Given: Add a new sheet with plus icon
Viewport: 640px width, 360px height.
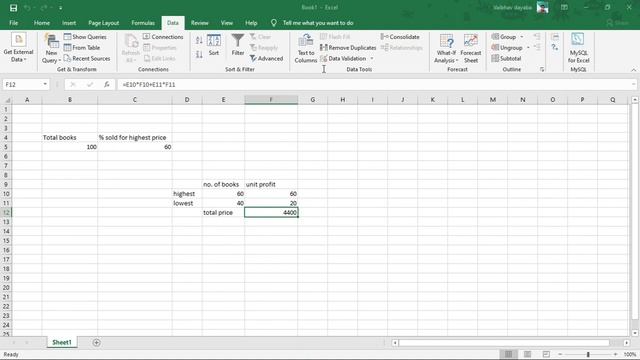Looking at the screenshot, I should point(96,343).
